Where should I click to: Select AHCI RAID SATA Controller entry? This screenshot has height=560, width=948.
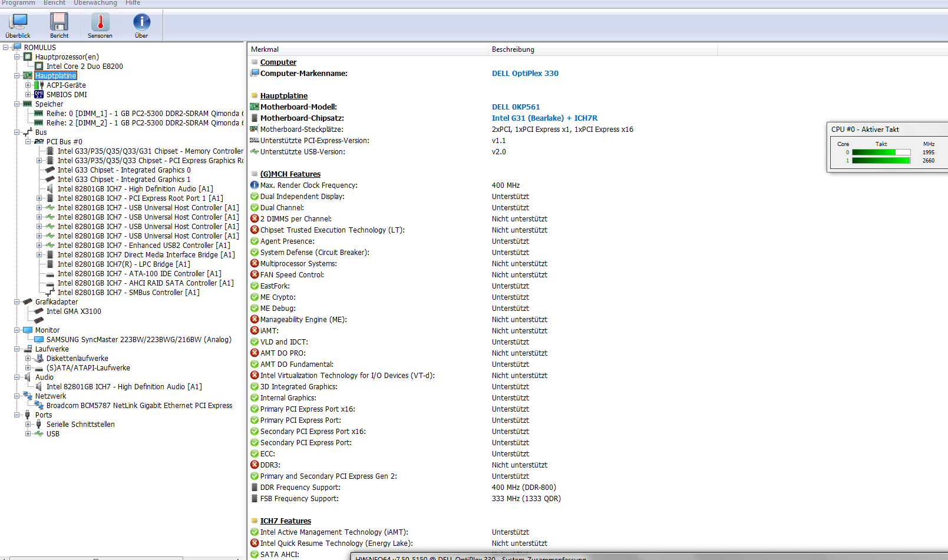pyautogui.click(x=146, y=283)
